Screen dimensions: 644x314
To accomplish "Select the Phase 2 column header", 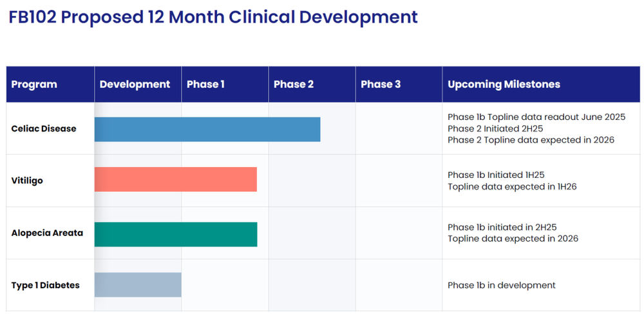I will point(294,84).
